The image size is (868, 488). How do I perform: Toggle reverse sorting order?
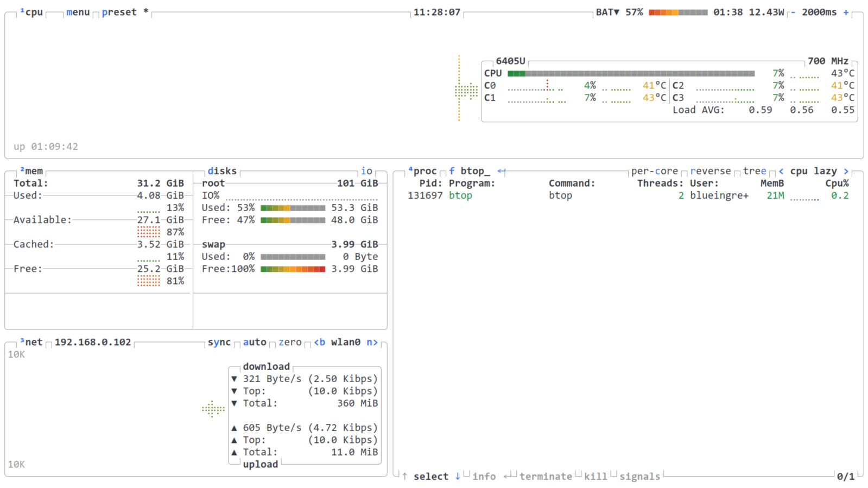pos(710,171)
